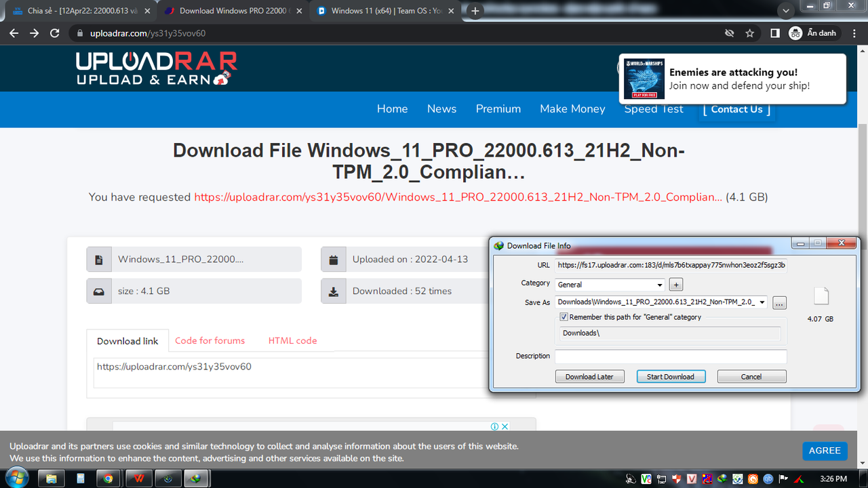The width and height of the screenshot is (868, 488).
Task: Switch to the 'Chia sẻ - [12Apr22' tab
Action: 81,11
